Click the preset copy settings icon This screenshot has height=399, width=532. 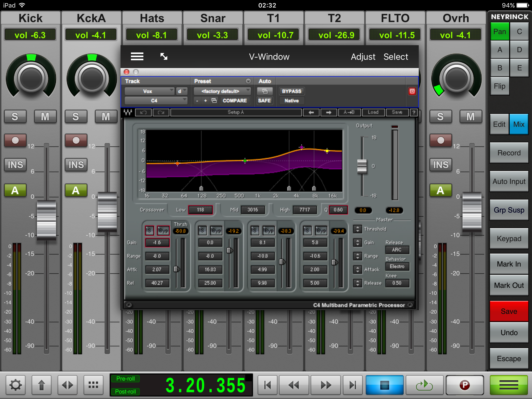click(214, 101)
